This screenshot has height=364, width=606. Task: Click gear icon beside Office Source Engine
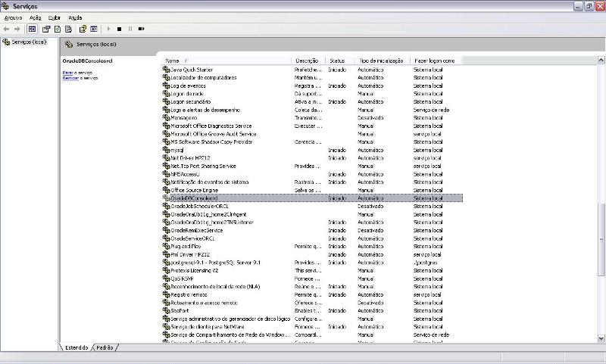coord(166,190)
